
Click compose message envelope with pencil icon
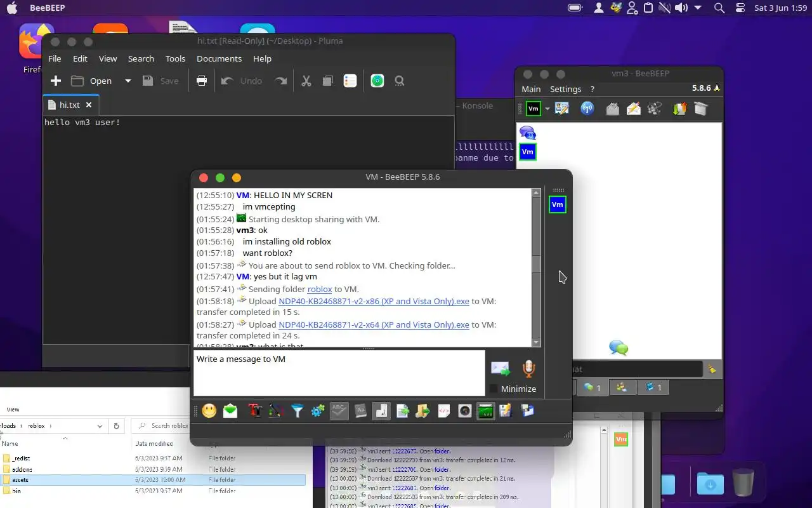coord(633,109)
